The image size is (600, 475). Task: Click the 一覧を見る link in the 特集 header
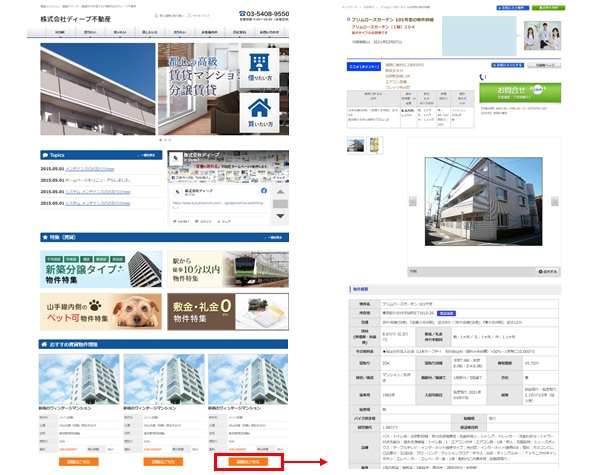(273, 238)
